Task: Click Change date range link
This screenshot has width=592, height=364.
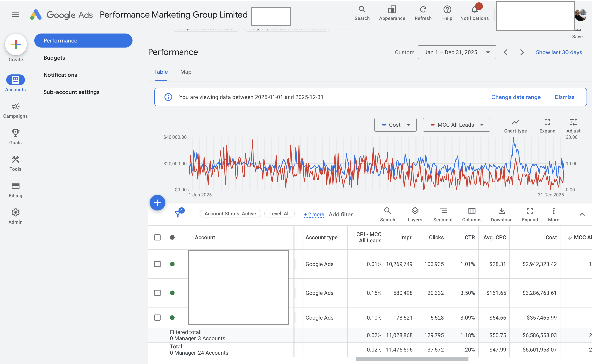Action: 516,97
